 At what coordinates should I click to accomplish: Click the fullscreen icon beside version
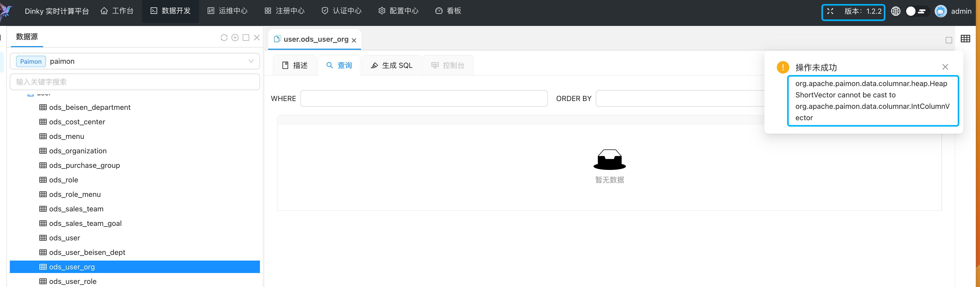coord(830,11)
